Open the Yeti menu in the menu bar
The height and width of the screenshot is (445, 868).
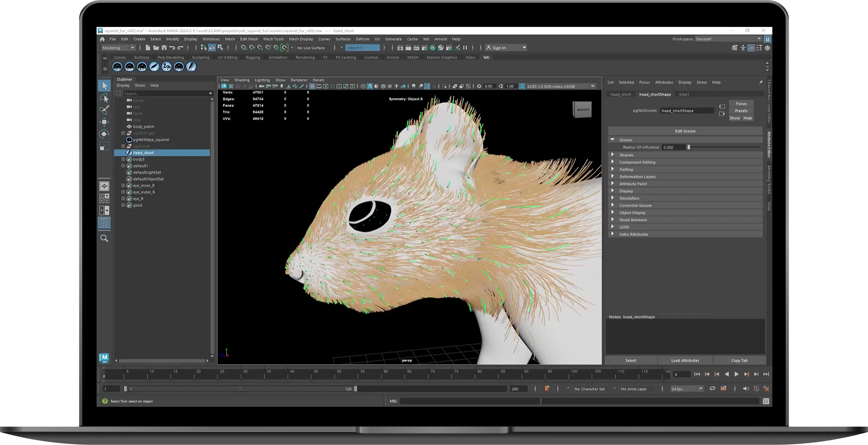426,39
